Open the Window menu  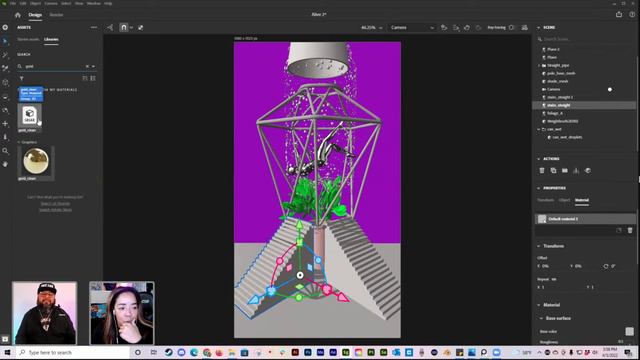pyautogui.click(x=93, y=3)
